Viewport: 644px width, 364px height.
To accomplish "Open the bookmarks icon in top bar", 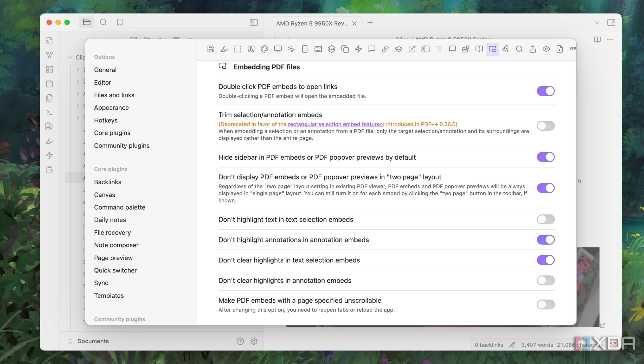I will coord(120,22).
